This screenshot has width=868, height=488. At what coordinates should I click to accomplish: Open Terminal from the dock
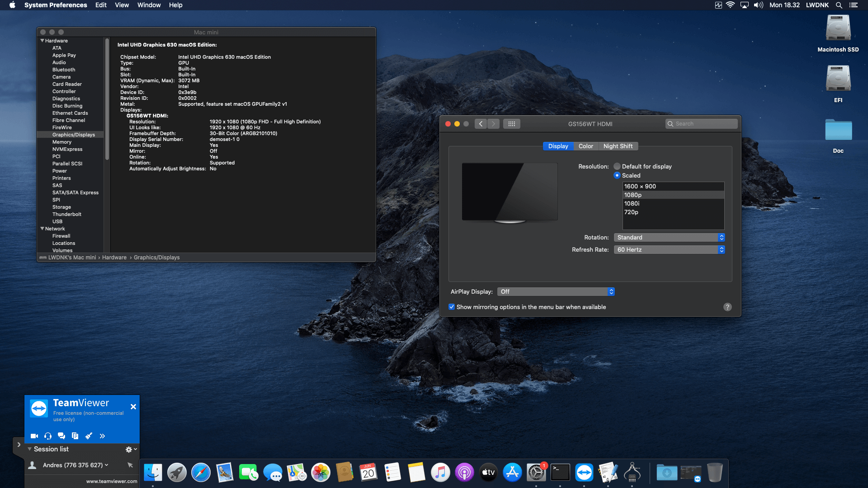click(560, 473)
